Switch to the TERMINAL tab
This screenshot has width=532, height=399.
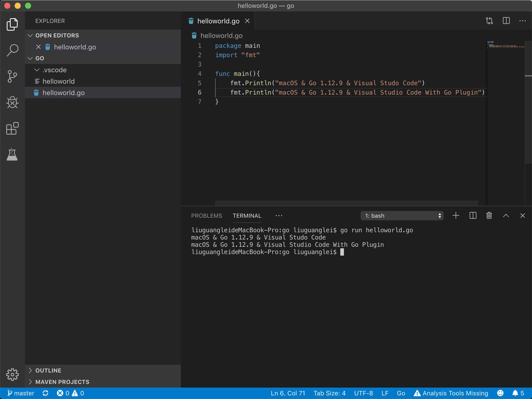[x=247, y=215]
